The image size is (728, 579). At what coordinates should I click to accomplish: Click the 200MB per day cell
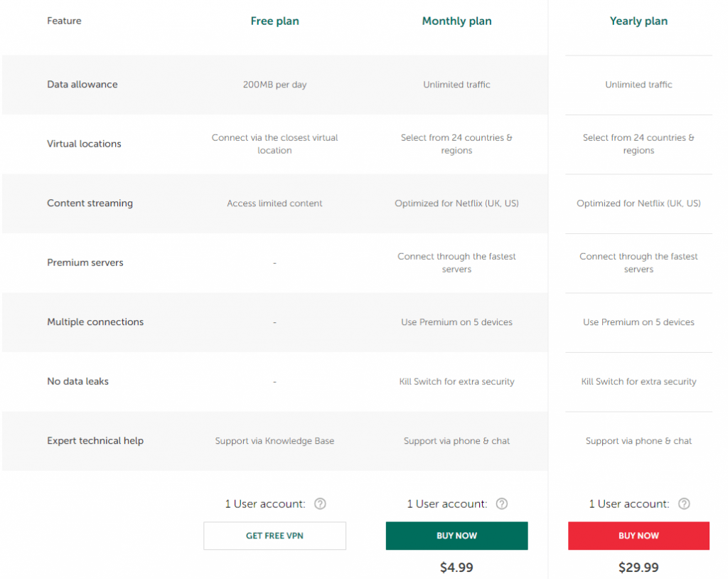(275, 85)
